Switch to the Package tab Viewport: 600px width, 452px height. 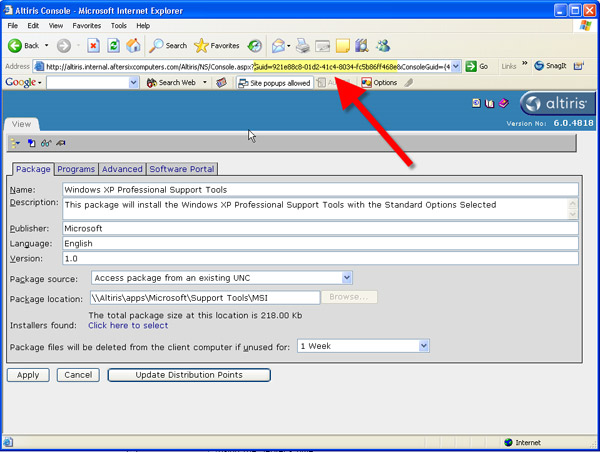pos(33,169)
